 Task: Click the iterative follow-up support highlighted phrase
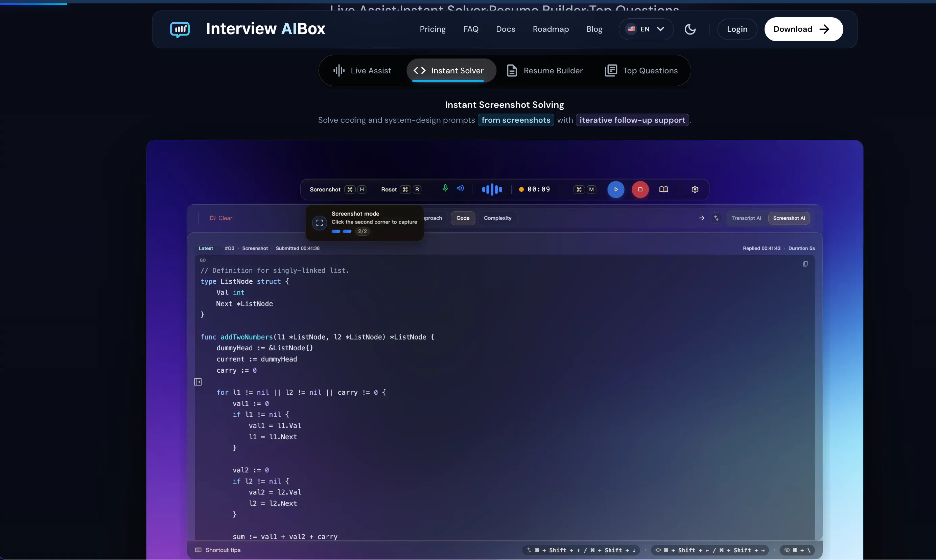632,120
